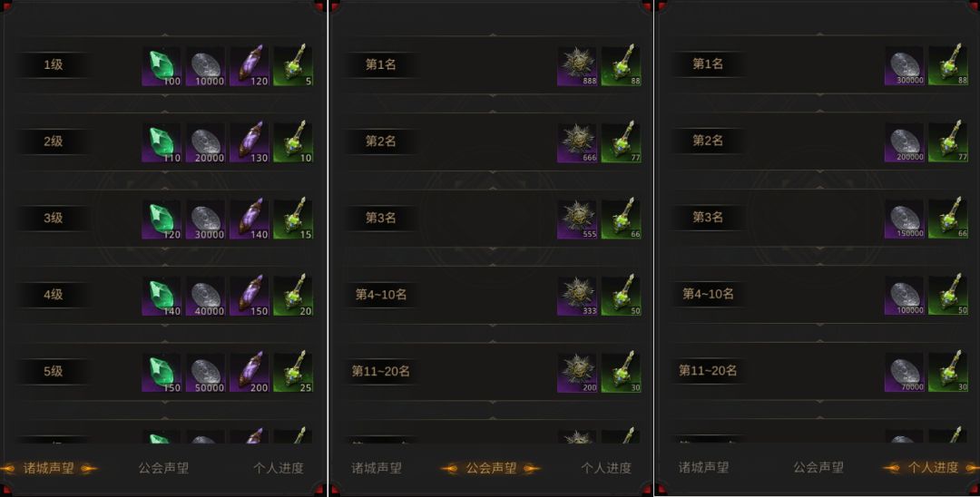The height and width of the screenshot is (497, 980).
Task: Select the silver coin reward showing 10000
Action: 206,65
